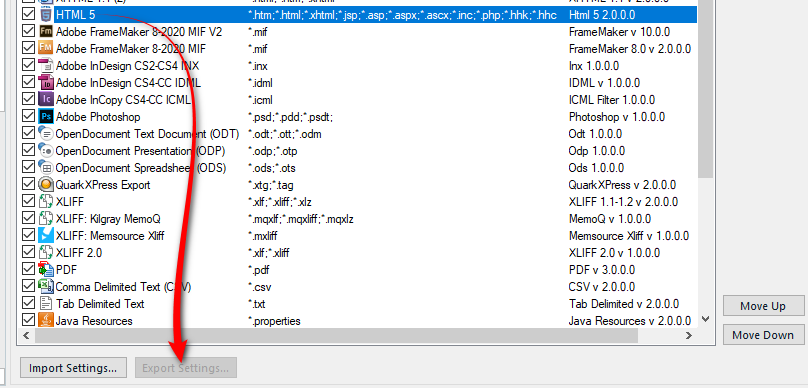
Task: Uncheck the QuarkXPress Export checkbox
Action: pos(28,185)
